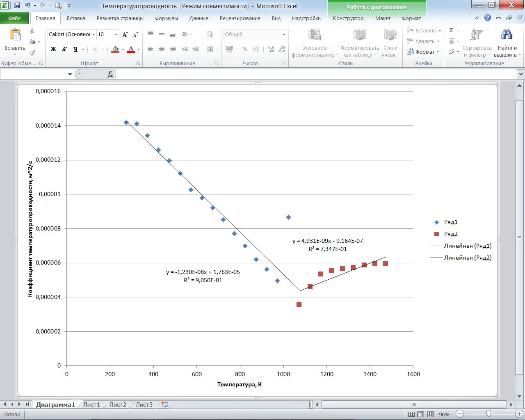Image resolution: width=525 pixels, height=420 pixels.
Task: Select the Лист2 sheet tab
Action: [118, 404]
